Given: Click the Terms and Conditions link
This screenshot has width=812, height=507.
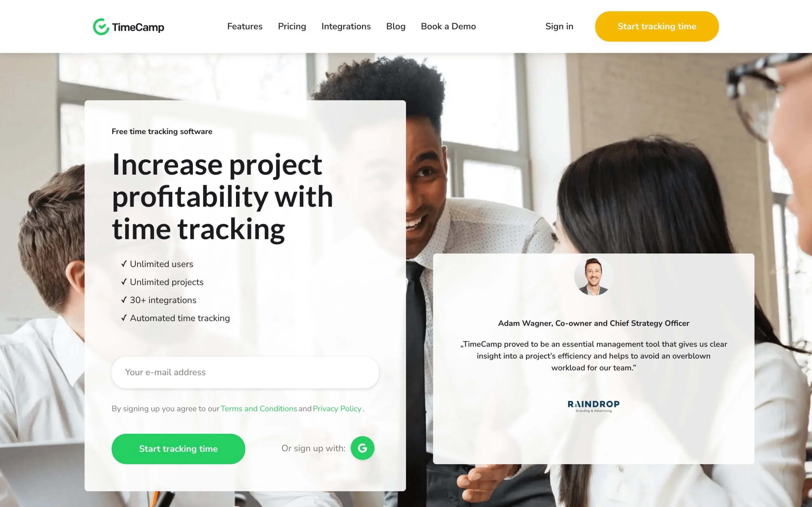Looking at the screenshot, I should click(x=259, y=408).
